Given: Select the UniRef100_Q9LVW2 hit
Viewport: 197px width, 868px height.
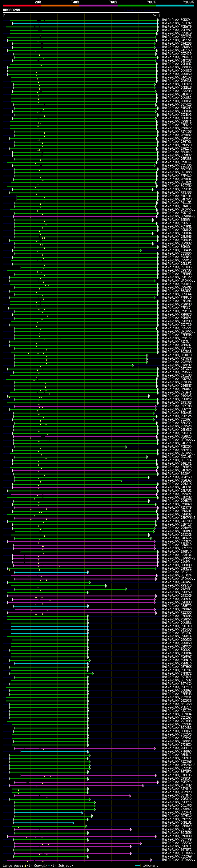Looking at the screenshot, I should (x=177, y=491).
